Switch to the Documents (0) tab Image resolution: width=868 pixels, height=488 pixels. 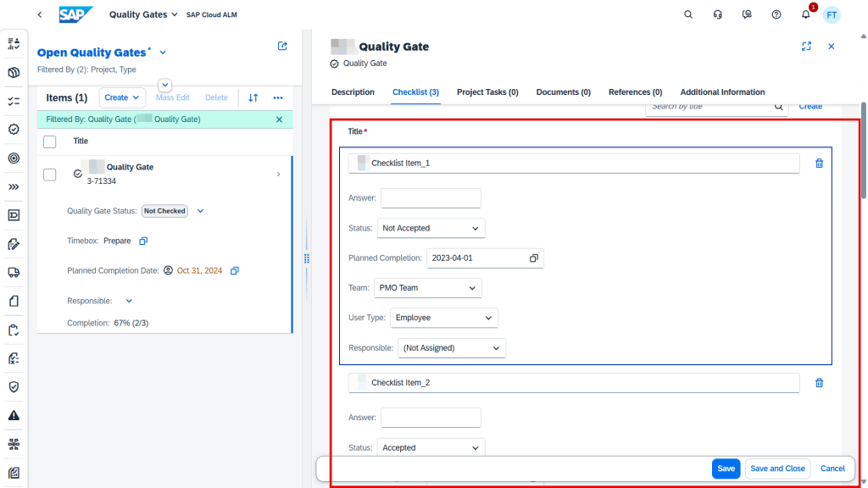(x=564, y=92)
